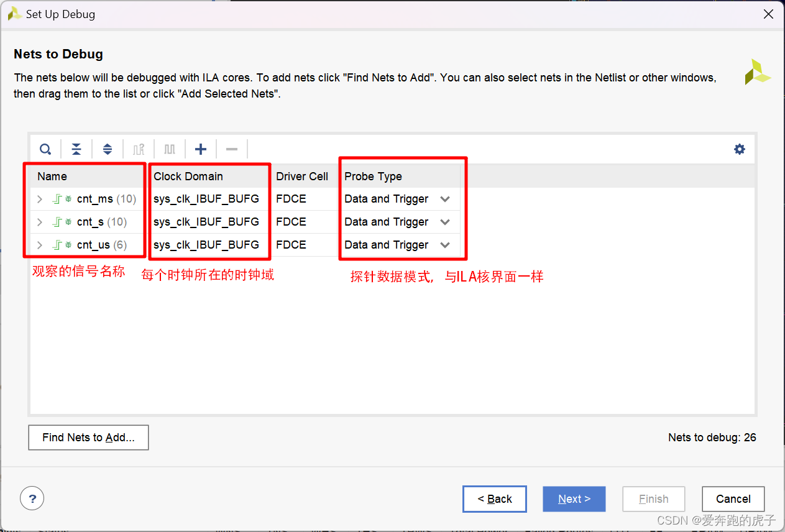Click the search nets magnifier icon
785x532 pixels.
(x=45, y=149)
